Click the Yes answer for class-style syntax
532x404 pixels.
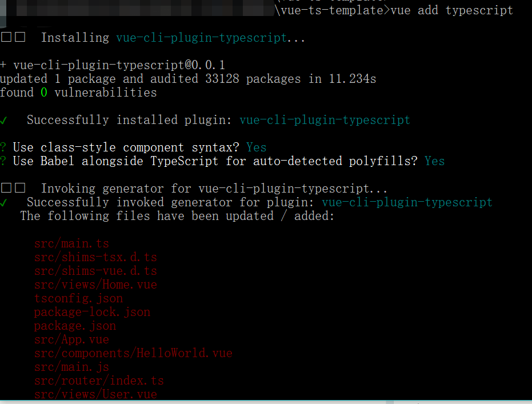click(256, 147)
